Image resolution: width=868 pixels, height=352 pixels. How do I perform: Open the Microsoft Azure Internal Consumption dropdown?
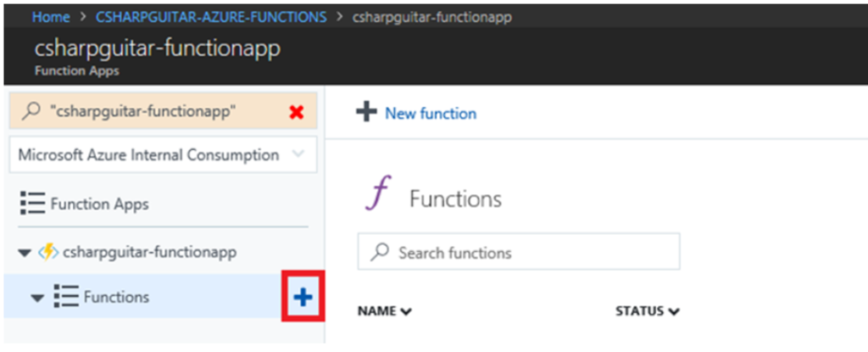click(x=163, y=154)
